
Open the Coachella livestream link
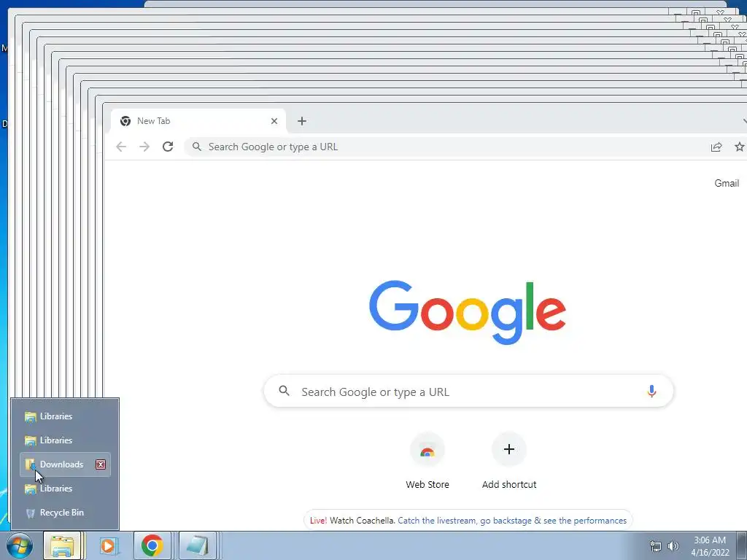click(512, 521)
